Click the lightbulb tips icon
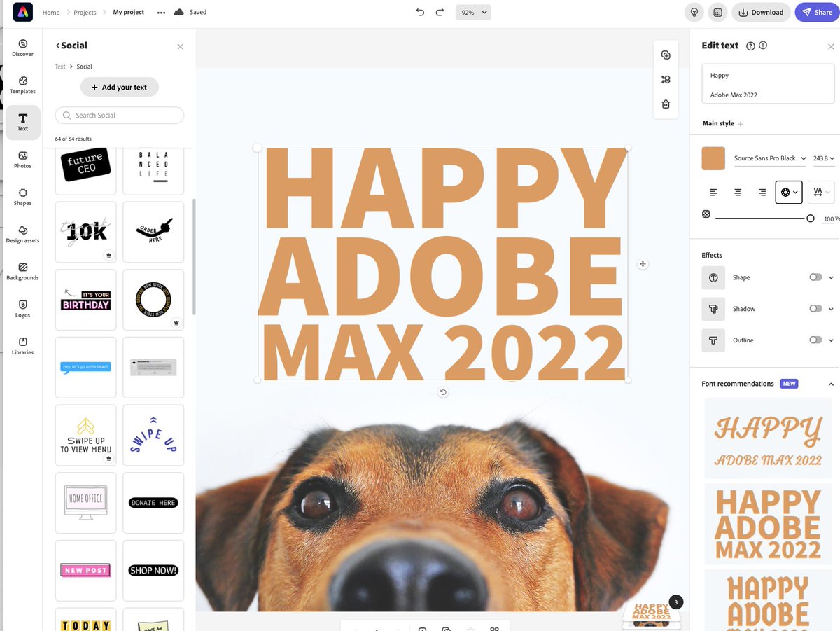Image resolution: width=840 pixels, height=631 pixels. click(x=694, y=12)
